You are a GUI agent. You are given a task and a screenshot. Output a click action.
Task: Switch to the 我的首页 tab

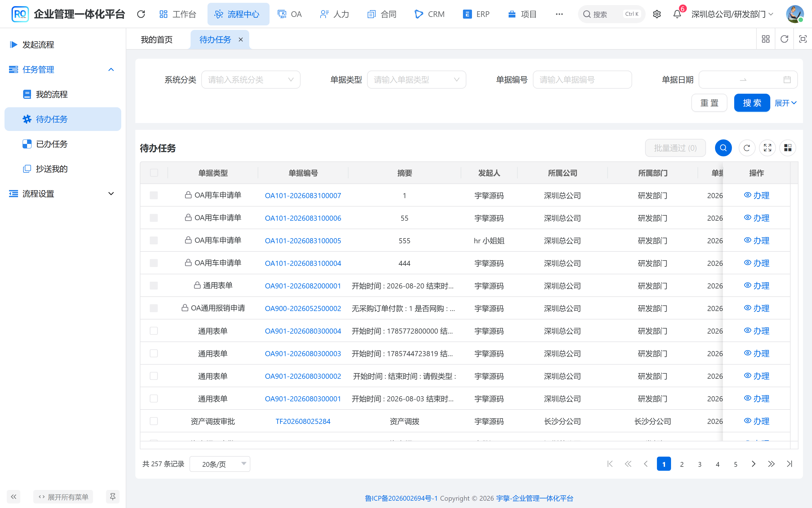point(157,40)
